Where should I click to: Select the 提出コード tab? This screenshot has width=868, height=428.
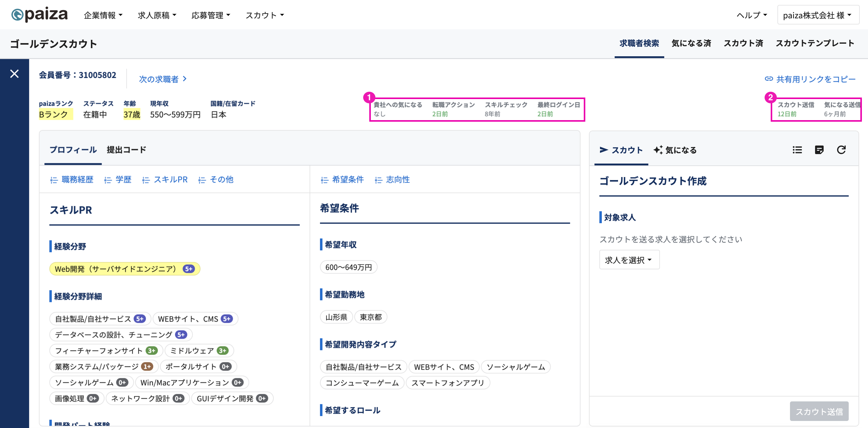126,150
